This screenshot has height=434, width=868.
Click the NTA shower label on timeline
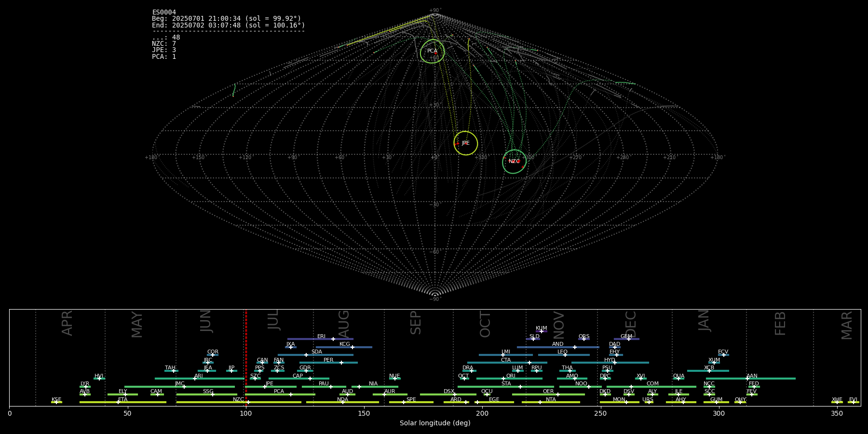[x=551, y=400]
